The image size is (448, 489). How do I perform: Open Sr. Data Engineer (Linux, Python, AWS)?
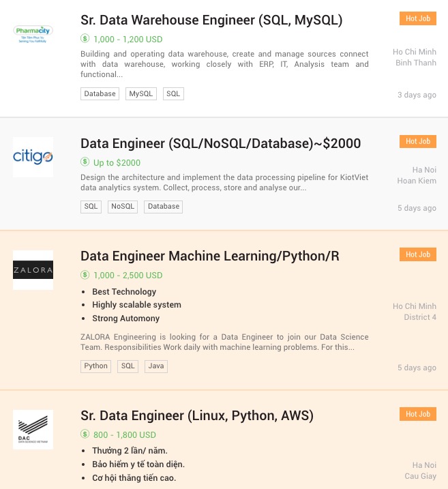click(196, 415)
